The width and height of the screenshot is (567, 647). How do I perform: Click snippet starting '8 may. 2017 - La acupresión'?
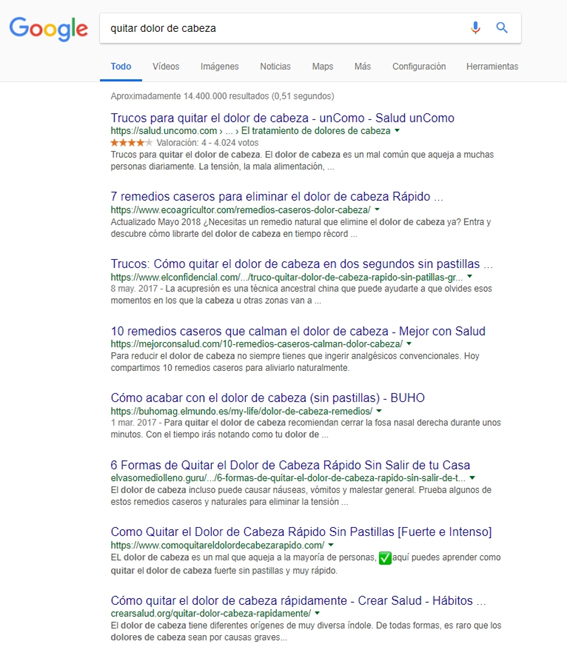click(301, 295)
